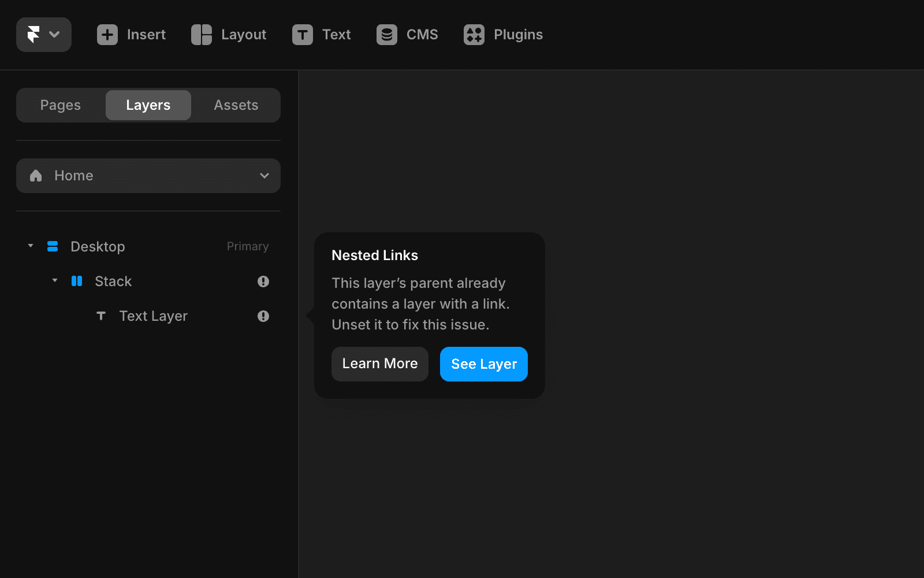This screenshot has width=924, height=578.
Task: Collapse the Desktop layer tree
Action: tap(31, 246)
